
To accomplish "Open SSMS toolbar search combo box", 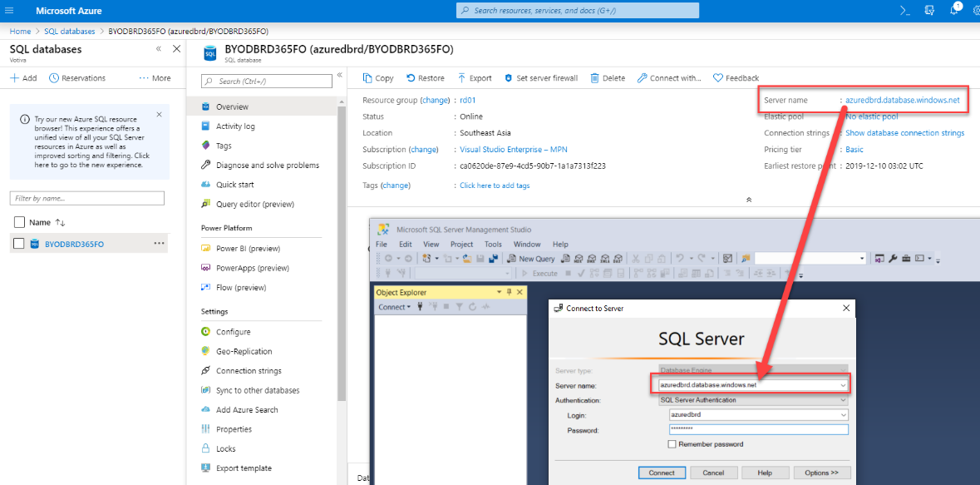I will 810,259.
